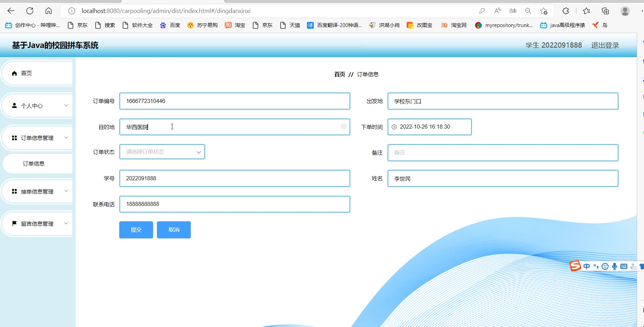Click the 首页 breadcrumb link
This screenshot has width=644, height=327.
(339, 74)
